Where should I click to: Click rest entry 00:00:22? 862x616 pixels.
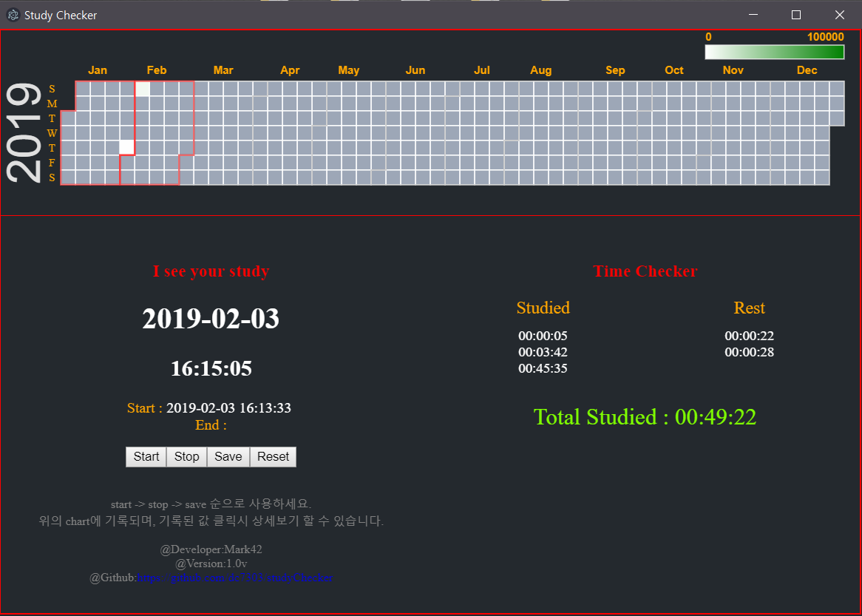[x=750, y=336]
